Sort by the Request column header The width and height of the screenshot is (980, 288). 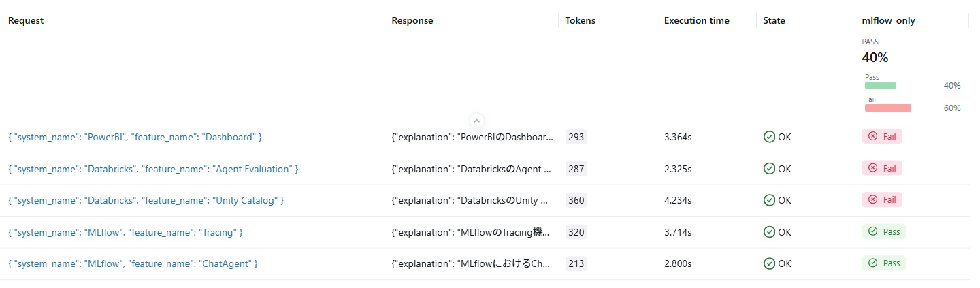[x=26, y=20]
